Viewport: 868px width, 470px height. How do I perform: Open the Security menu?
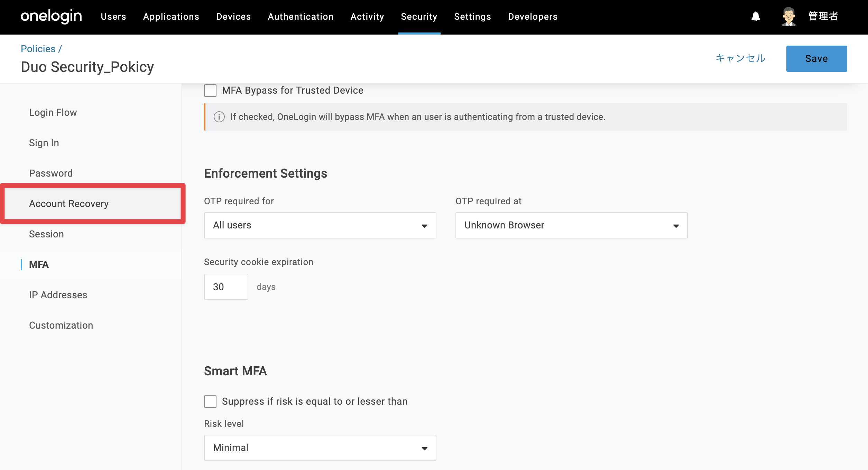tap(419, 17)
